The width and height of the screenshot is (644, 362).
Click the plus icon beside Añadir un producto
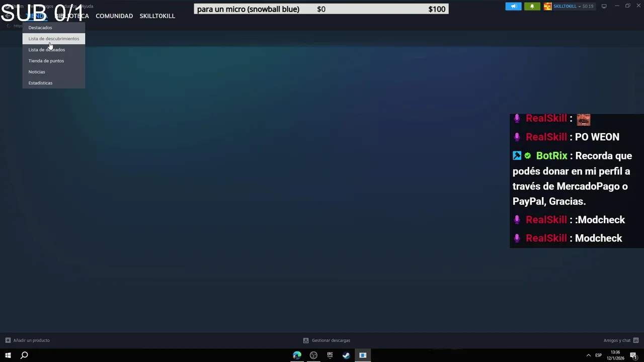point(8,340)
